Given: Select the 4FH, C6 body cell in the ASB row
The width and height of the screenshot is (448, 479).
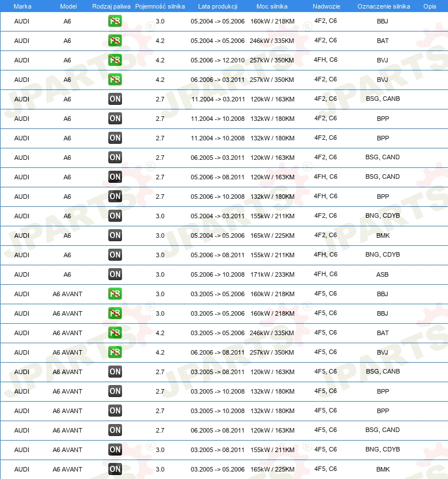Looking at the screenshot, I should [325, 274].
